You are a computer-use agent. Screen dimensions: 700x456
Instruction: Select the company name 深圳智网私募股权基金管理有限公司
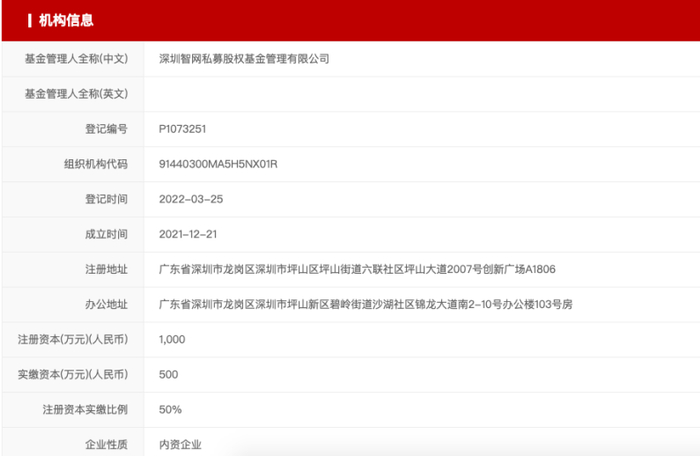coord(244,59)
